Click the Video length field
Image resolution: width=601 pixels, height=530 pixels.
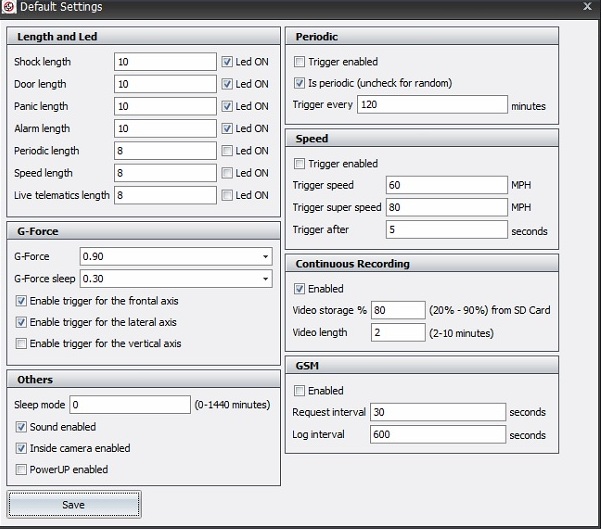[x=398, y=332]
